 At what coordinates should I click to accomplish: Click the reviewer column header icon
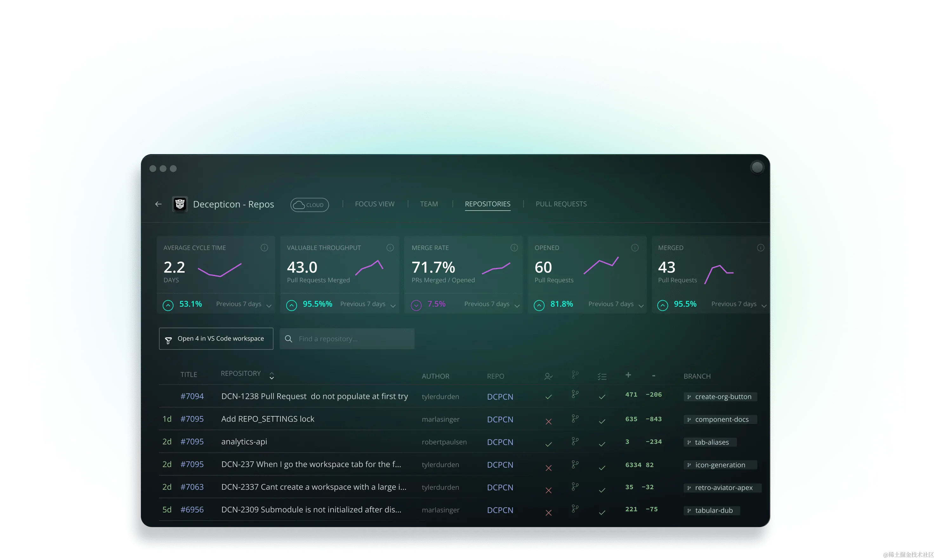(548, 376)
